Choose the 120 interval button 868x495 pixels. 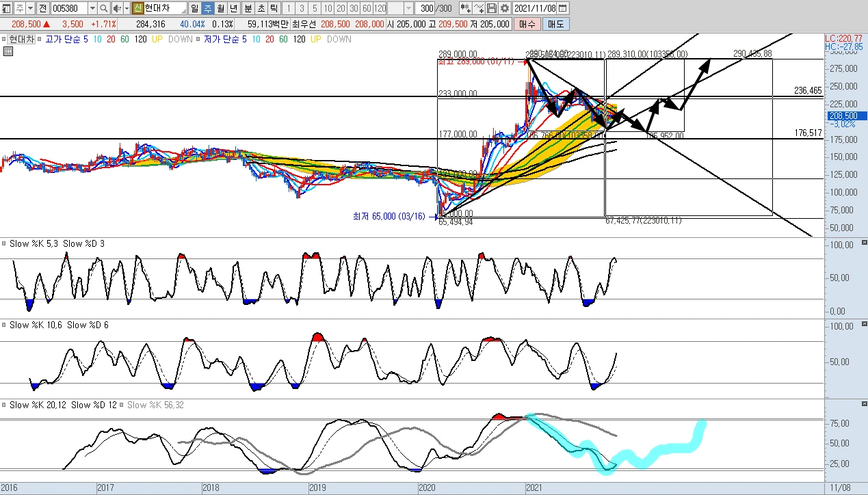click(380, 8)
